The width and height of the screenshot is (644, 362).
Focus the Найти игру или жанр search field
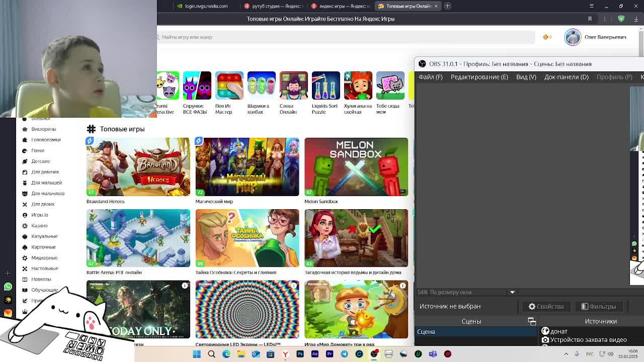pyautogui.click(x=346, y=37)
